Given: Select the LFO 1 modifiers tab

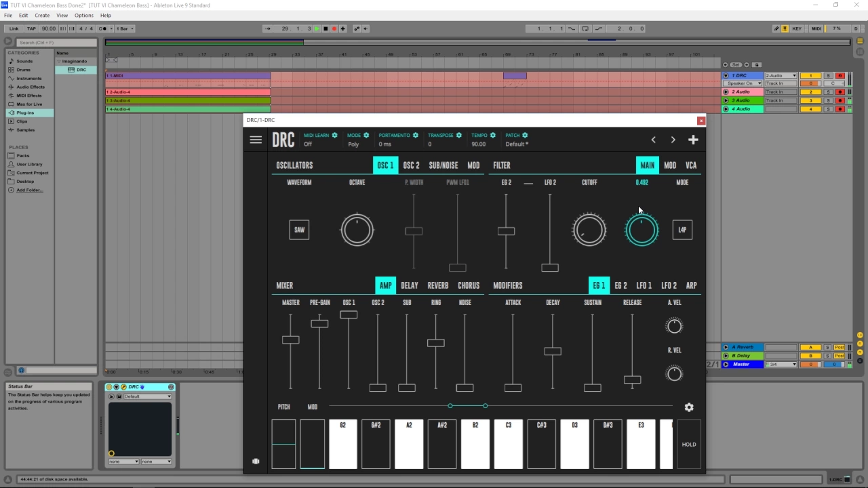Looking at the screenshot, I should 644,285.
